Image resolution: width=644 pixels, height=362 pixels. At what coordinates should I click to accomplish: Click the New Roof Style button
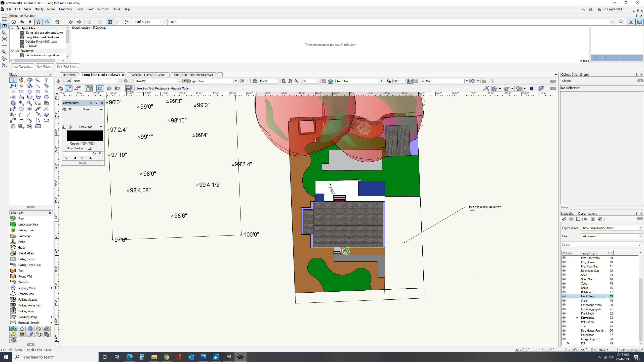67,67
